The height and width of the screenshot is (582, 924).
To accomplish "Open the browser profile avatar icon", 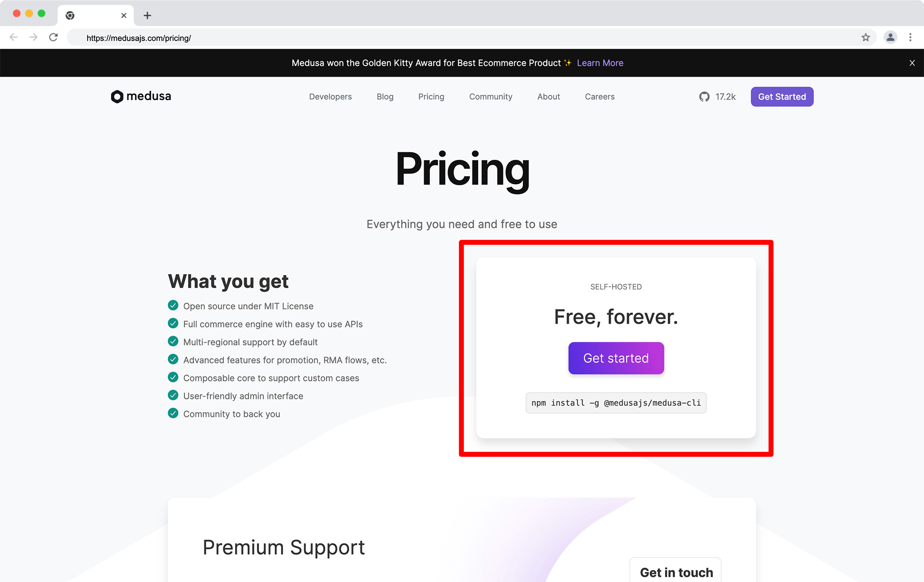I will pos(890,37).
